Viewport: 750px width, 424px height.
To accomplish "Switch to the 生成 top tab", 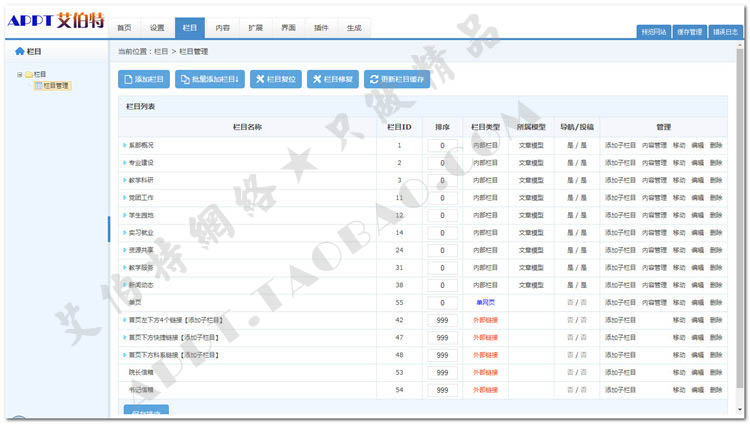I will (x=354, y=28).
